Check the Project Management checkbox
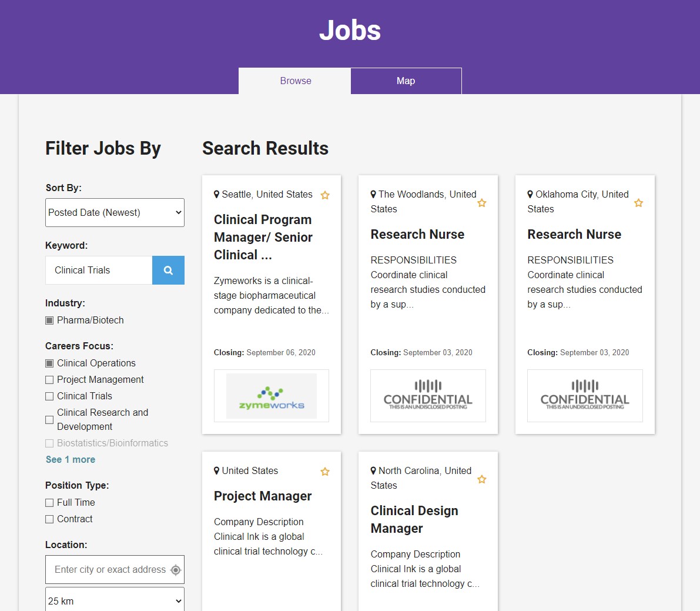Screen dimensions: 700x611 click(49, 380)
